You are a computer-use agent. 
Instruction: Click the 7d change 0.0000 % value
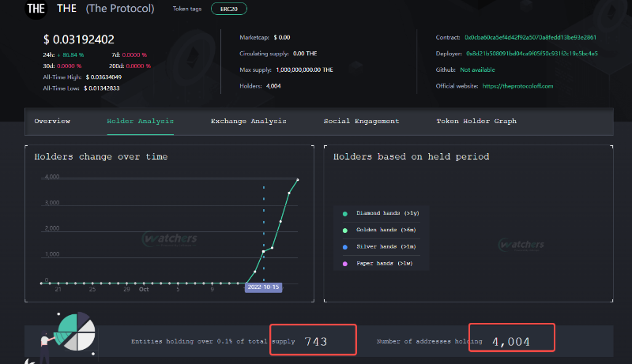[x=134, y=54]
